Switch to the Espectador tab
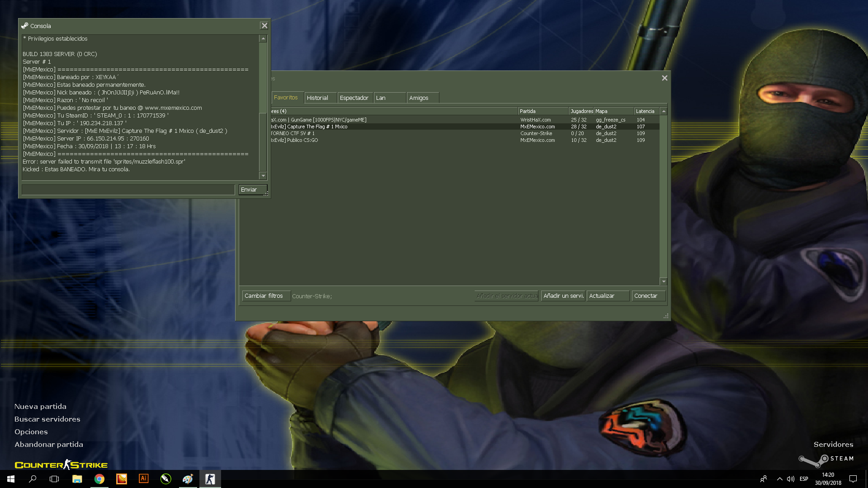The height and width of the screenshot is (488, 868). point(355,98)
